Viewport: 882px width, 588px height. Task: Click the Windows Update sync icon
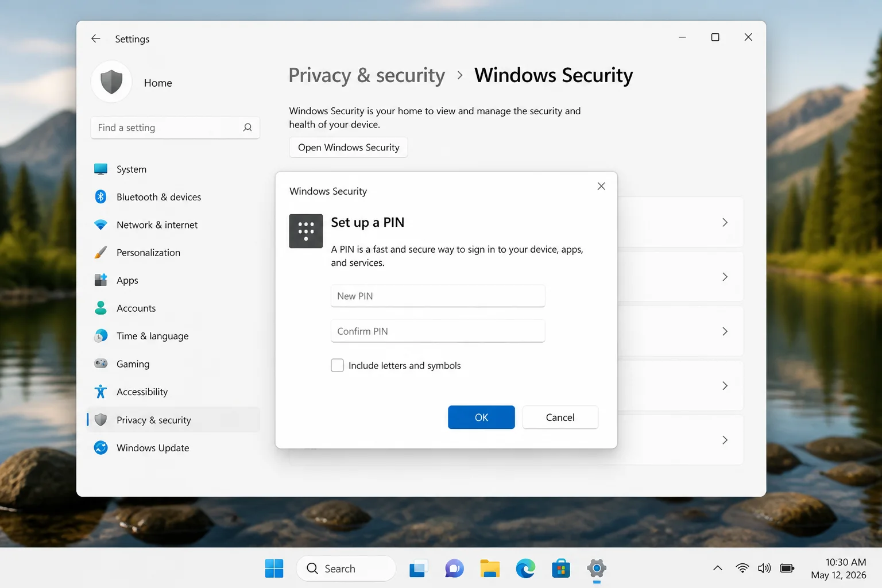coord(100,448)
